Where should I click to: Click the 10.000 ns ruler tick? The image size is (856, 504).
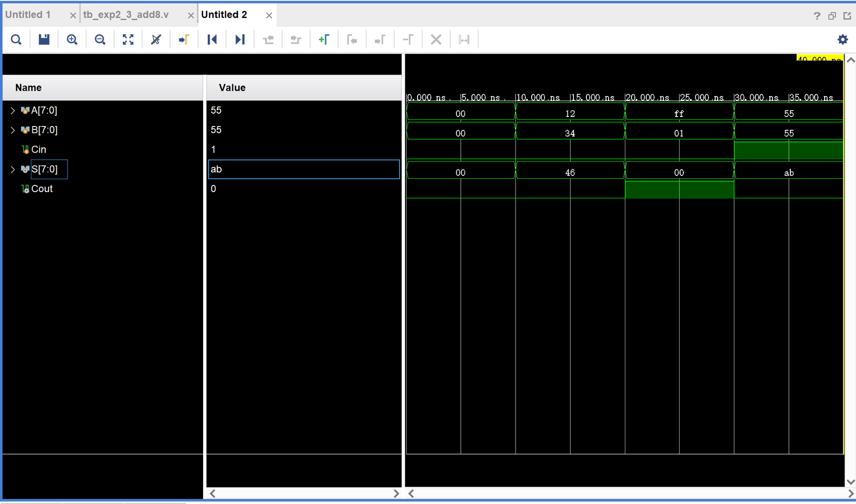(537, 97)
